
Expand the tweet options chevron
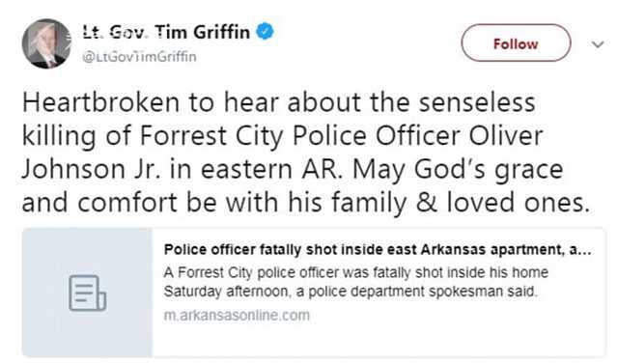[x=598, y=44]
